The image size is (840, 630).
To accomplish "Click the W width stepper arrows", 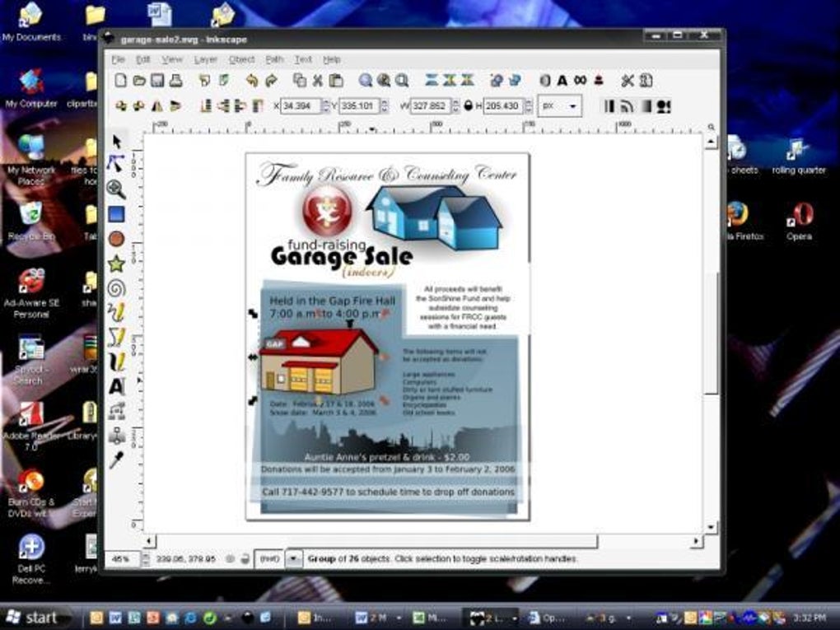I will (455, 106).
